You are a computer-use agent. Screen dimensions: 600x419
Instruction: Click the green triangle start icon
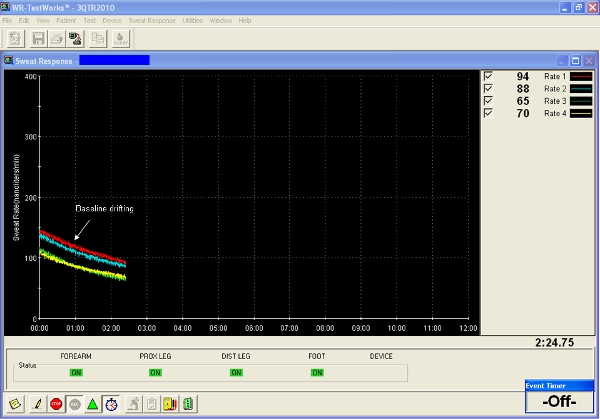tap(92, 404)
